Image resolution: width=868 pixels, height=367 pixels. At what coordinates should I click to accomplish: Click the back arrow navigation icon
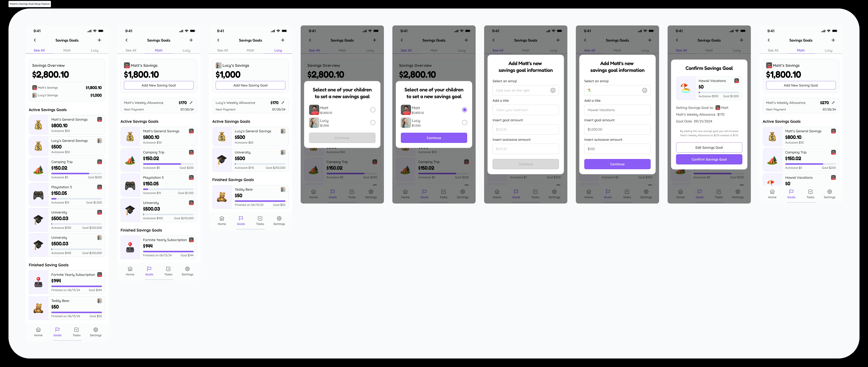point(35,40)
